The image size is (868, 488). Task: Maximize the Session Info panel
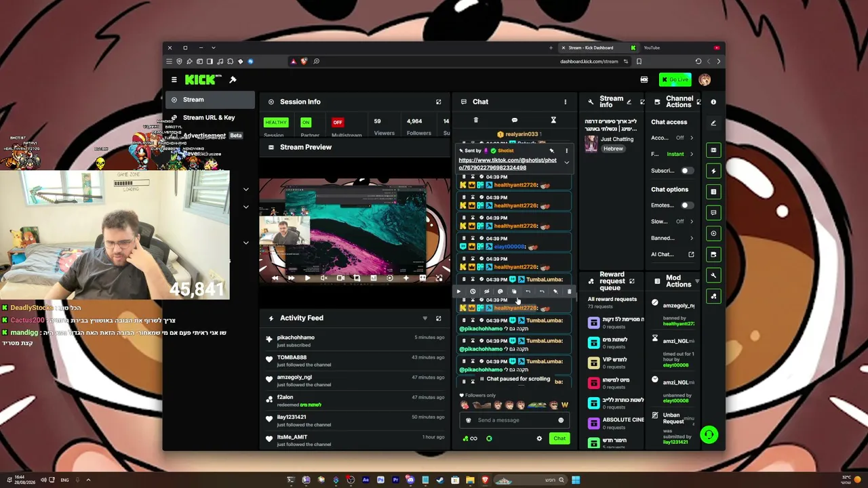pos(438,102)
